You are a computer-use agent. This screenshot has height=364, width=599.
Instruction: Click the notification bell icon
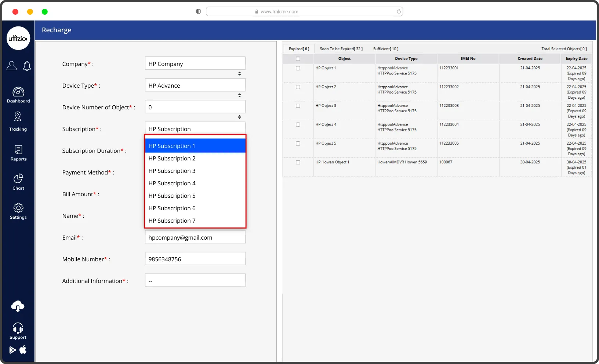tap(27, 66)
